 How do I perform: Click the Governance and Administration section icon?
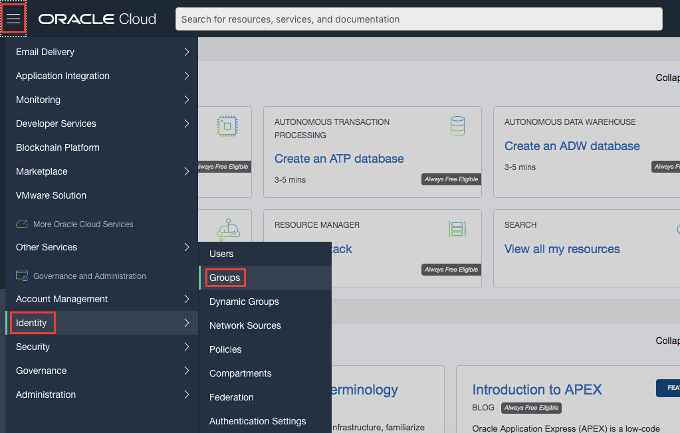tap(22, 276)
